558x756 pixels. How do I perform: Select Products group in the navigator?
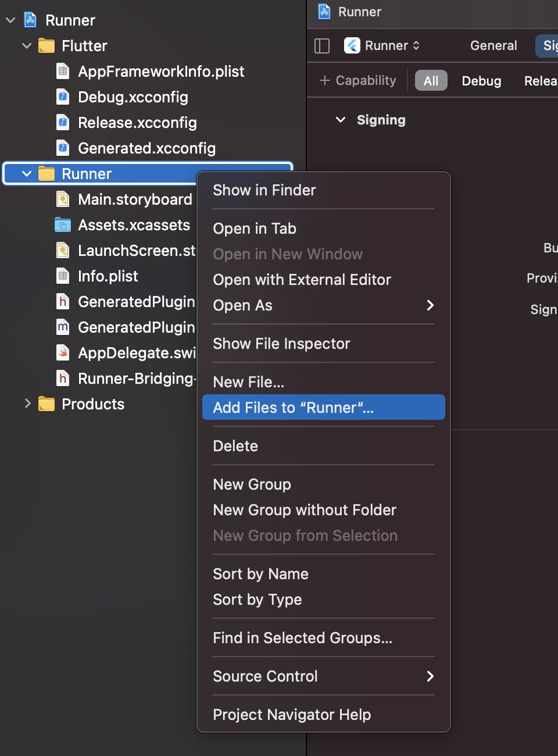[x=93, y=404]
